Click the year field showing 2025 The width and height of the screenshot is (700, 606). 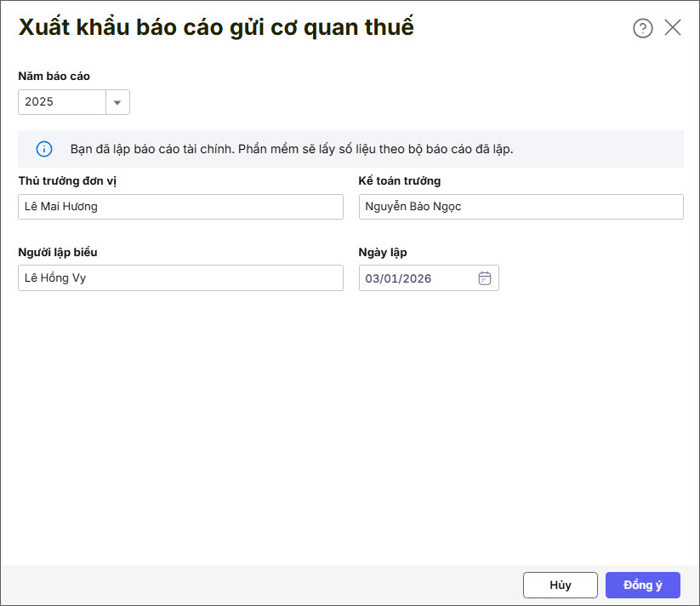(62, 102)
